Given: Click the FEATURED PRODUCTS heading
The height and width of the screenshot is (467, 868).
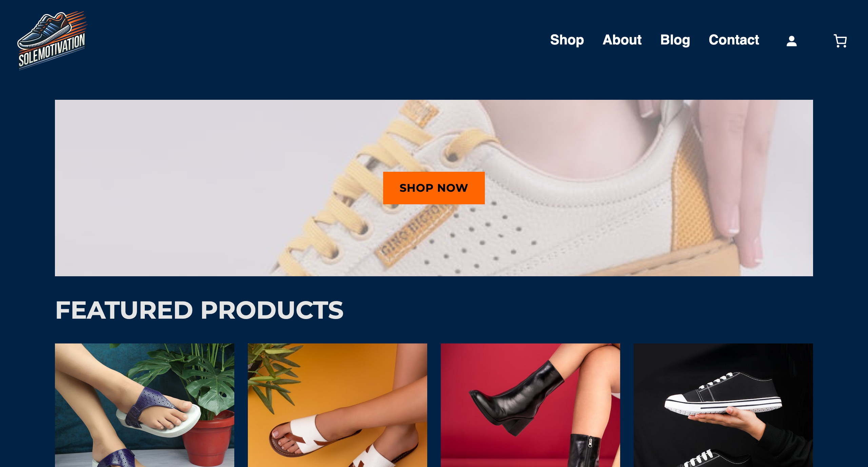Looking at the screenshot, I should [199, 310].
